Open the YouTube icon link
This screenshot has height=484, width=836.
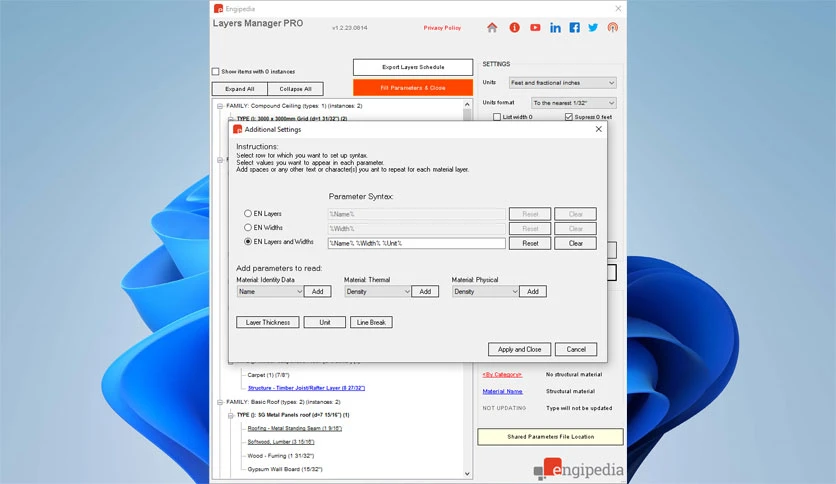coord(535,28)
